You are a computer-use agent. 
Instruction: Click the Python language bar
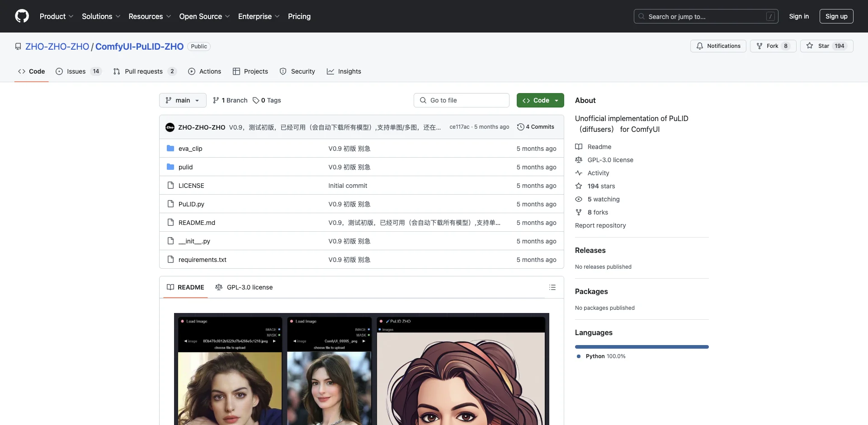642,347
